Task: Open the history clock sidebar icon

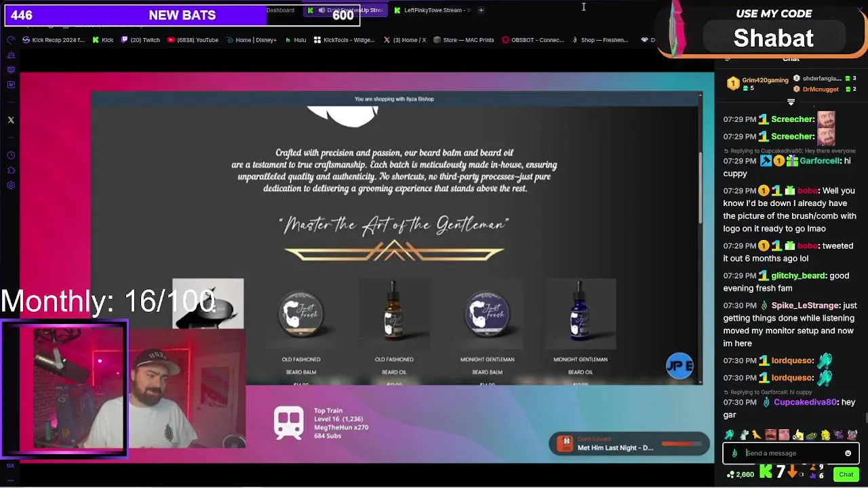Action: pyautogui.click(x=11, y=155)
